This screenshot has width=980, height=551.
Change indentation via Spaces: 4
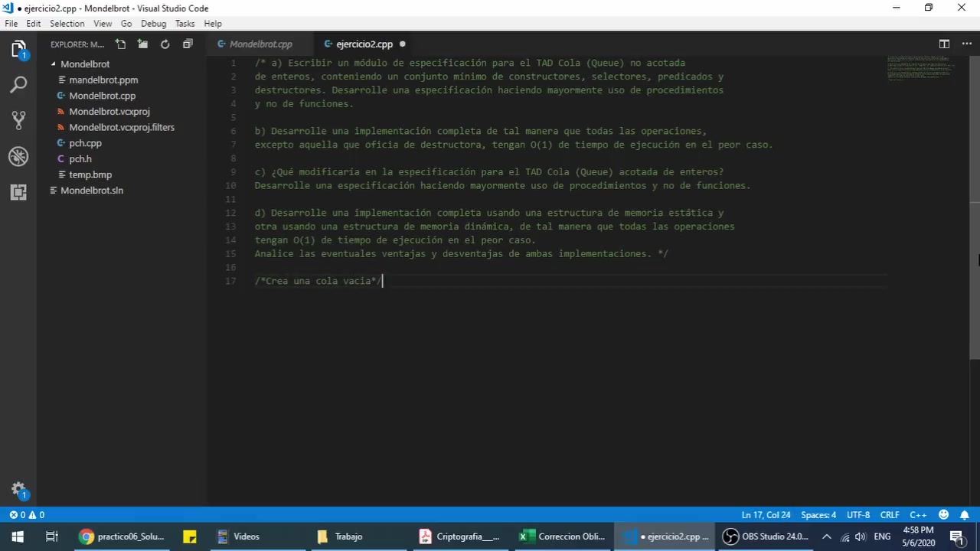tap(818, 515)
